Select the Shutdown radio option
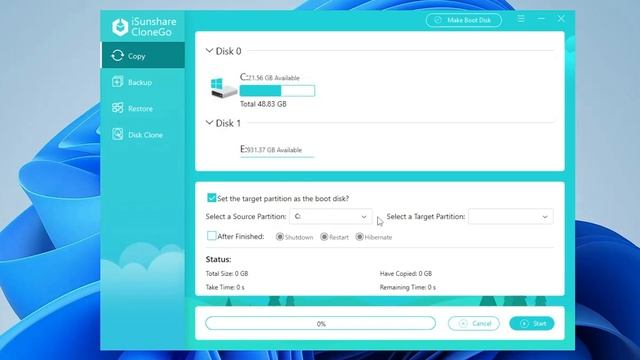Image resolution: width=640 pixels, height=360 pixels. point(280,237)
